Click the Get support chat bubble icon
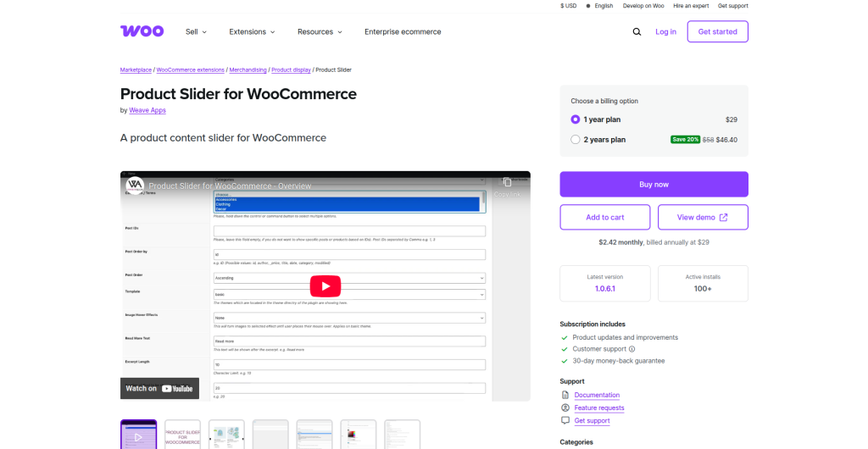Viewport: 868px width, 449px height. pyautogui.click(x=565, y=420)
